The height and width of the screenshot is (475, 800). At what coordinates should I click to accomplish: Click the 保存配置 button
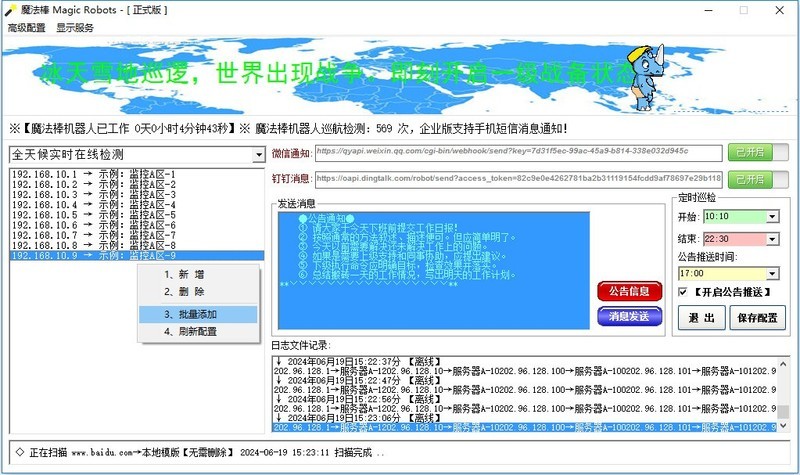[x=758, y=318]
